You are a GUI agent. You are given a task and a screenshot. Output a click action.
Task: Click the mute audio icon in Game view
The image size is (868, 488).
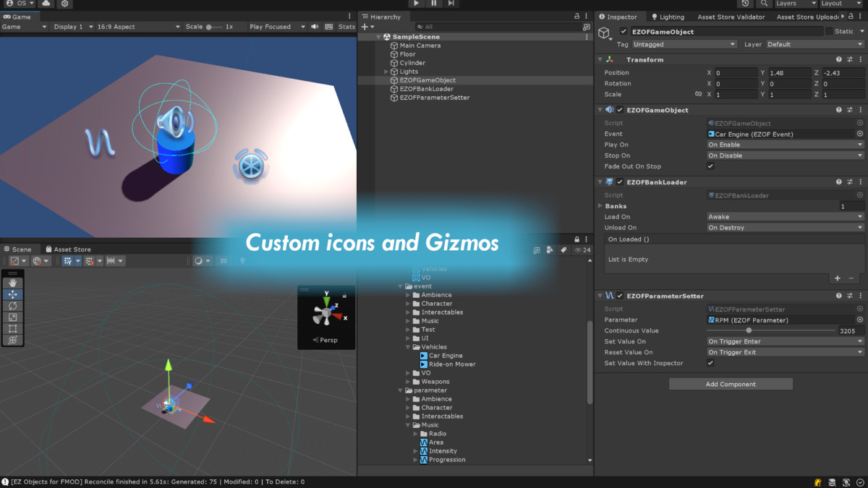point(315,27)
